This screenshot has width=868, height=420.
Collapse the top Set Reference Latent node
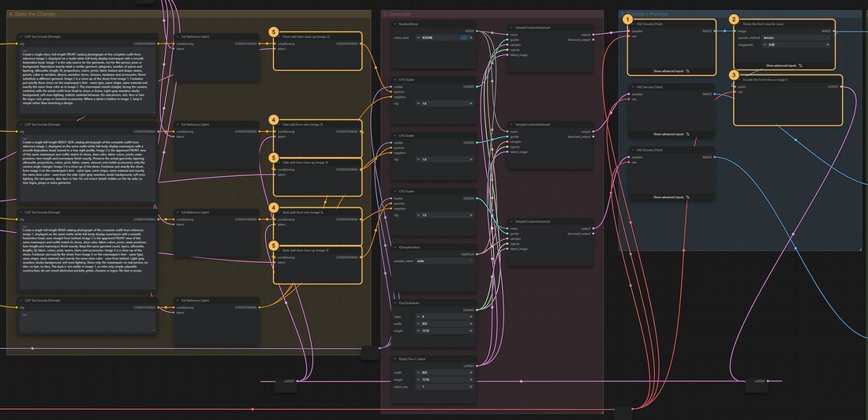click(177, 36)
